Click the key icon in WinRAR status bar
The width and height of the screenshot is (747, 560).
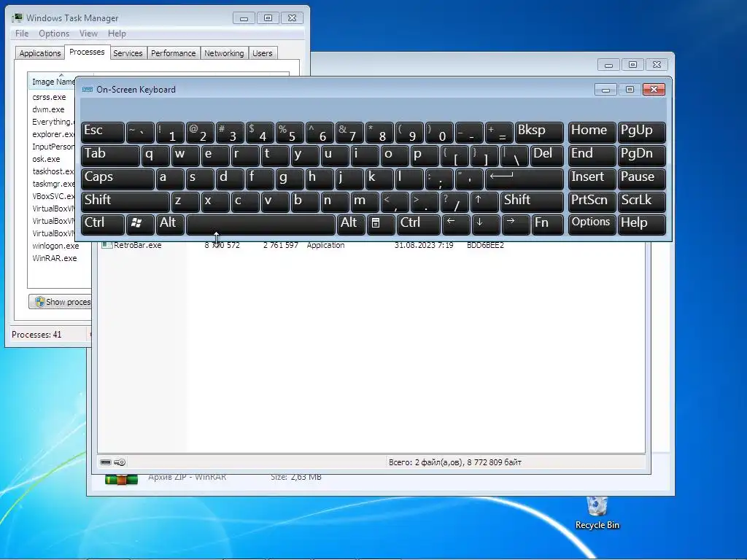tap(120, 462)
